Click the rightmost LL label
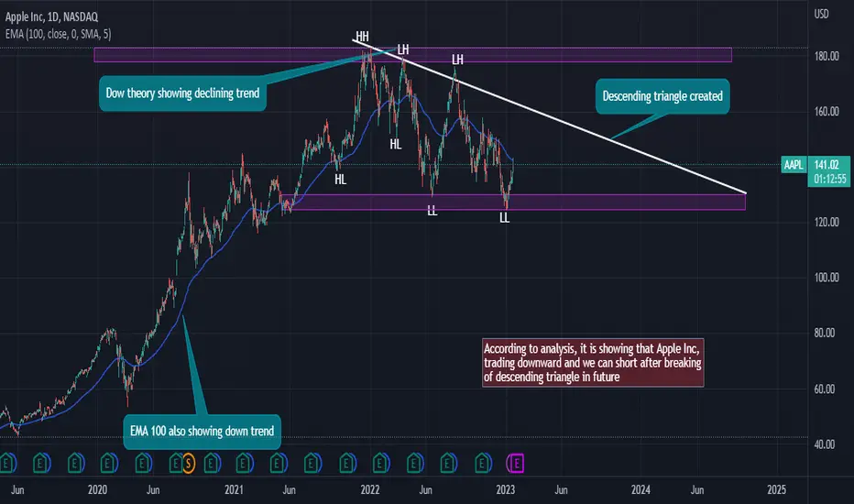Image resolution: width=854 pixels, height=504 pixels. click(504, 218)
